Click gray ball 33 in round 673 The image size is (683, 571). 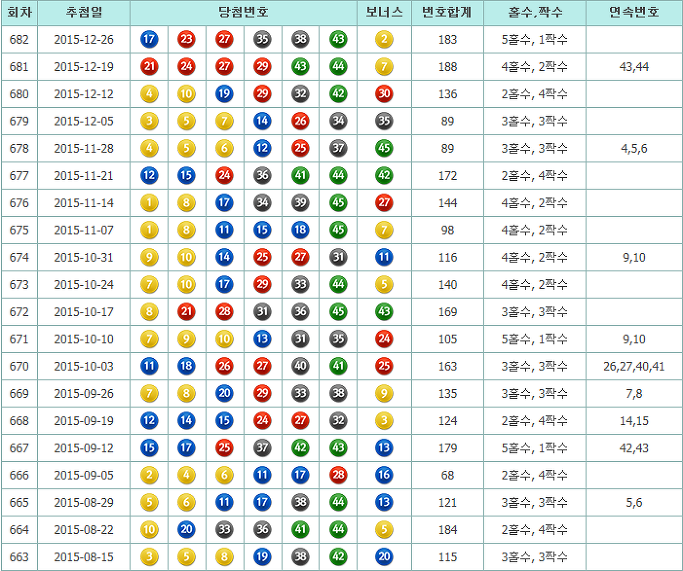click(300, 284)
